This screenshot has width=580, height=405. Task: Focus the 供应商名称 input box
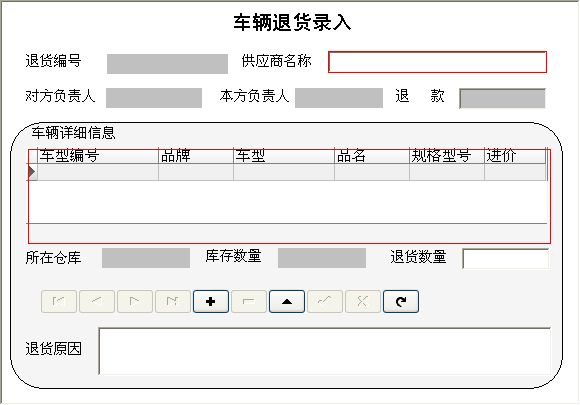tap(437, 62)
